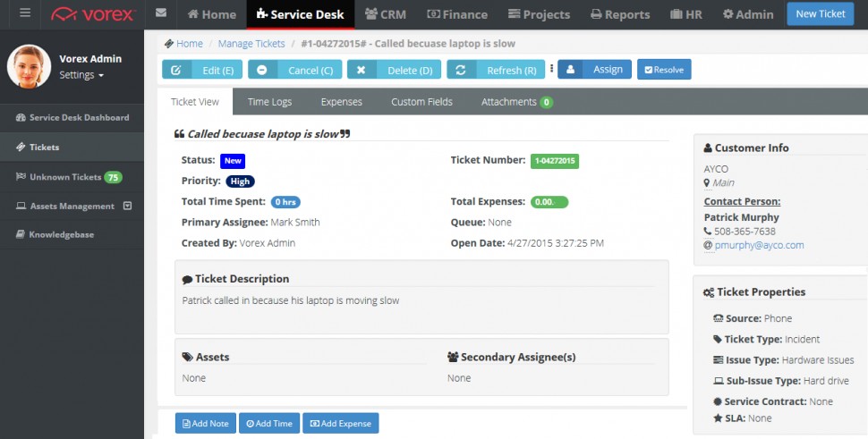Screen dimensions: 868x439
Task: Switch to the Custom Fields tab
Action: click(421, 102)
